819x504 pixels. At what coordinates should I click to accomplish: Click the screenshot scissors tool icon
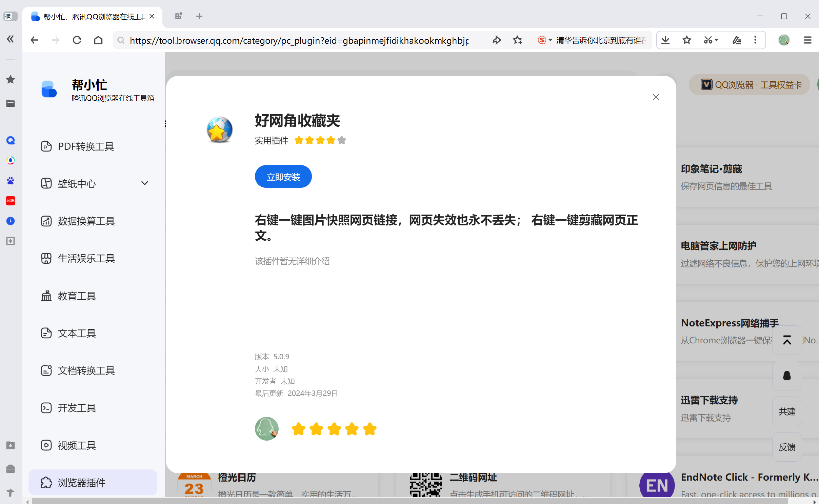coord(707,40)
